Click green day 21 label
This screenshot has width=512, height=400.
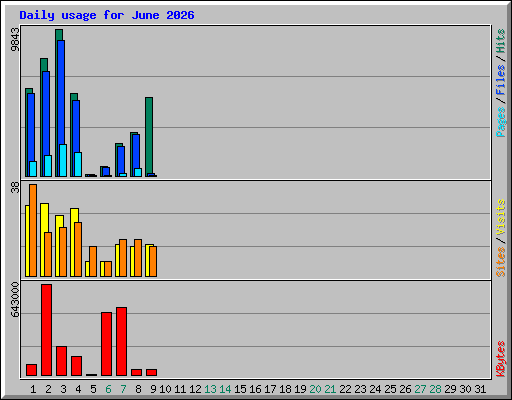tap(330, 389)
